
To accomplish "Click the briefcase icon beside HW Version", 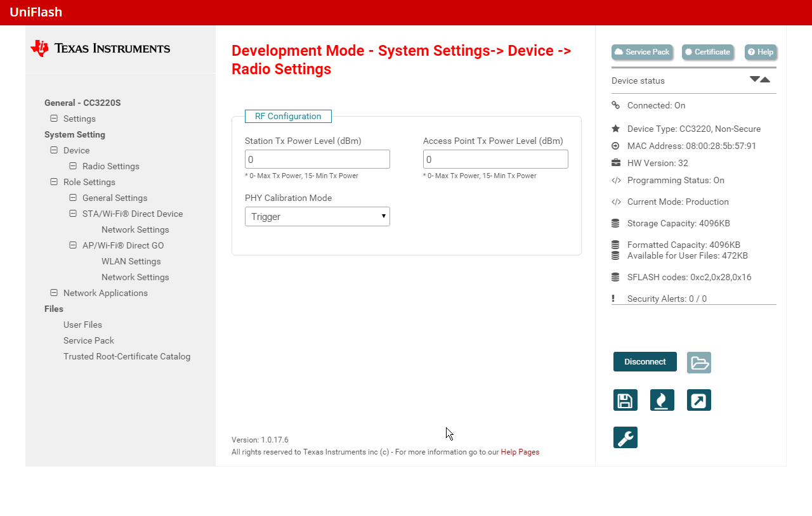I will tap(615, 163).
